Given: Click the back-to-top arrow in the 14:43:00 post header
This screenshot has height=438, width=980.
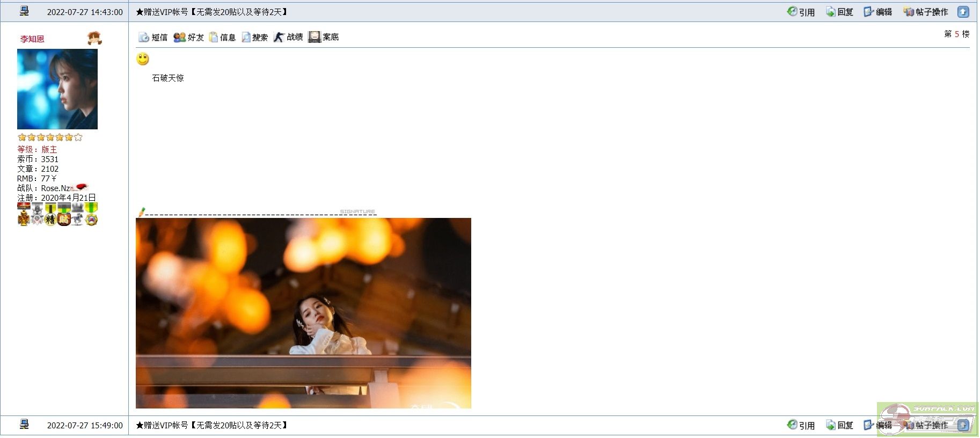Looking at the screenshot, I should click(x=963, y=11).
